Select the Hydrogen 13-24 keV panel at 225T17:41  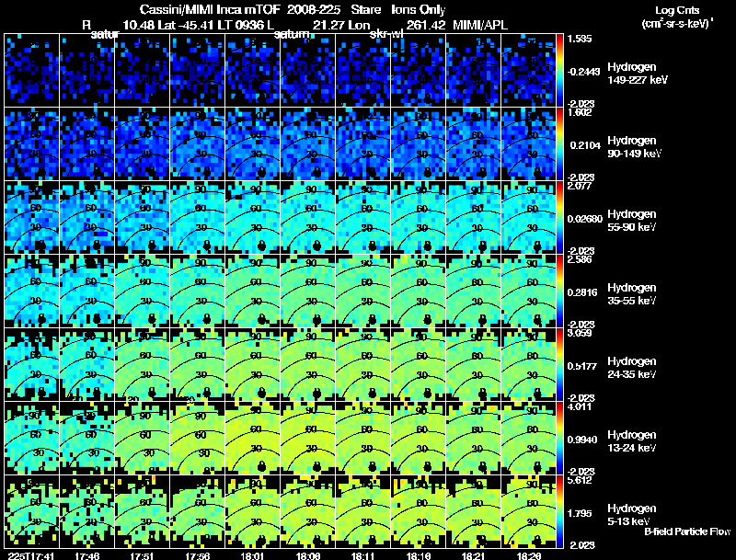coord(32,439)
